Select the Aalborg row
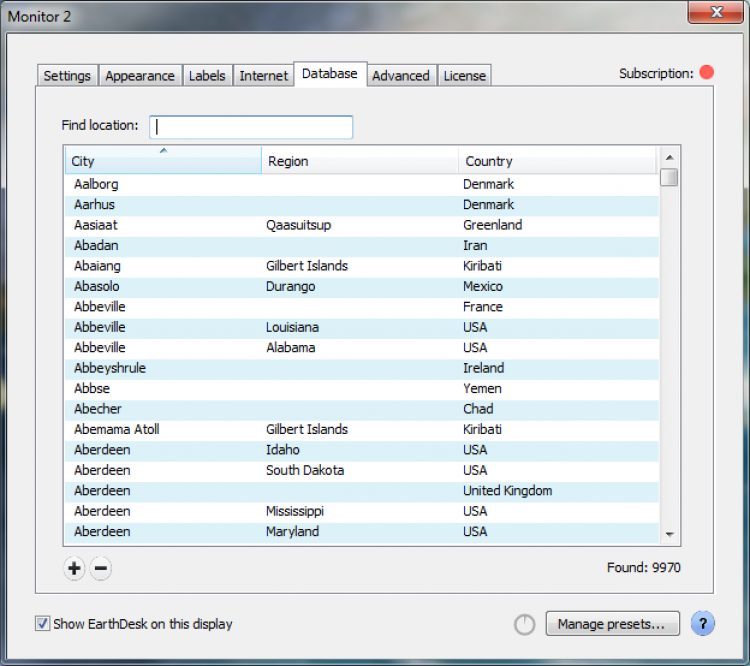 (x=362, y=184)
